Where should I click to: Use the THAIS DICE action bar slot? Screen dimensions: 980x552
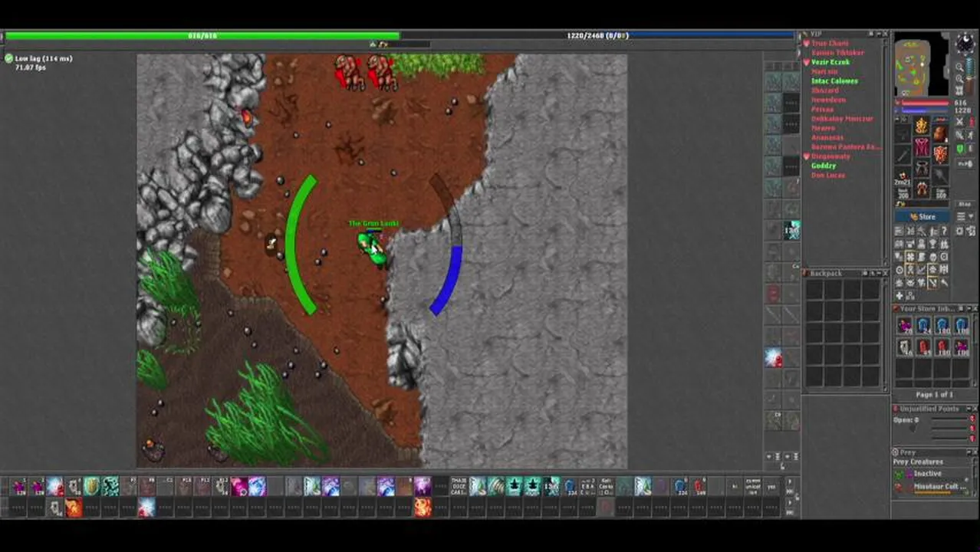click(x=459, y=487)
